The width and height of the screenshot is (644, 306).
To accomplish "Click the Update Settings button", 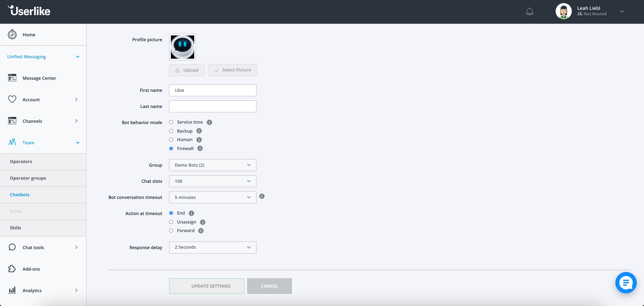I will tap(207, 286).
